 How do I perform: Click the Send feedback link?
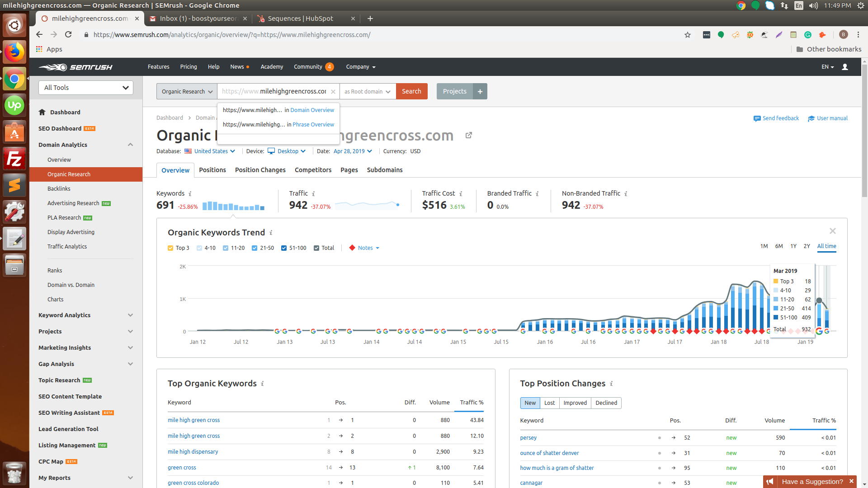click(776, 118)
